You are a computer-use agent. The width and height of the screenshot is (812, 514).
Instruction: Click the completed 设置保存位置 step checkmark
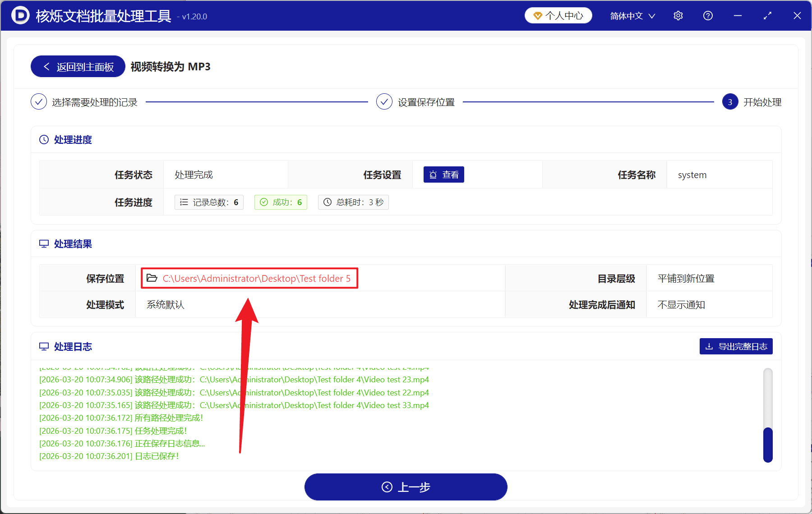coord(384,101)
